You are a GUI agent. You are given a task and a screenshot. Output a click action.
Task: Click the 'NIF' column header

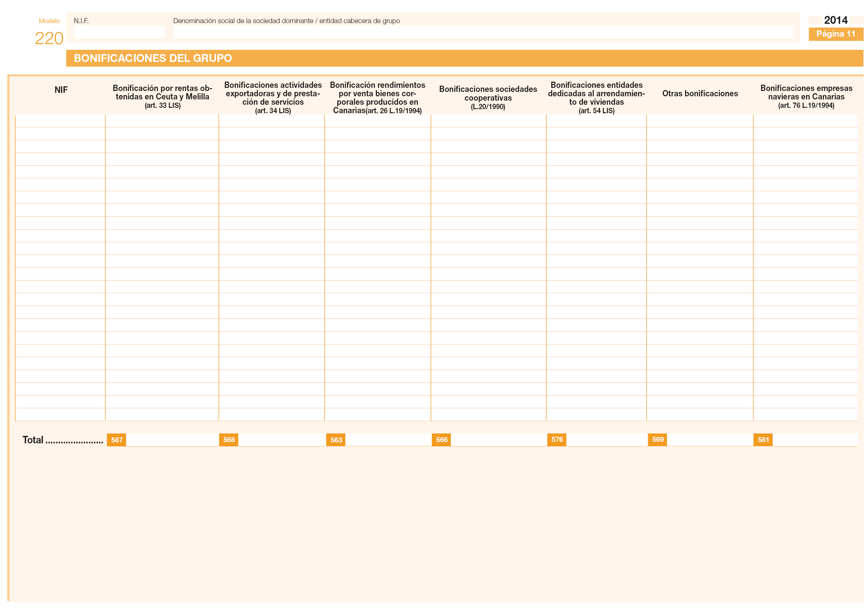(x=61, y=90)
